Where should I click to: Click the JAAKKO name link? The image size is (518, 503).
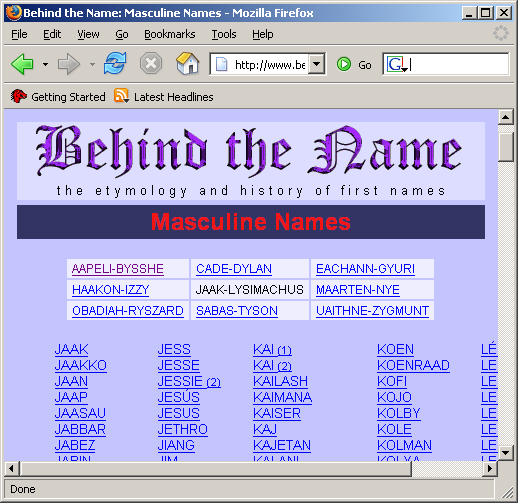click(x=81, y=366)
